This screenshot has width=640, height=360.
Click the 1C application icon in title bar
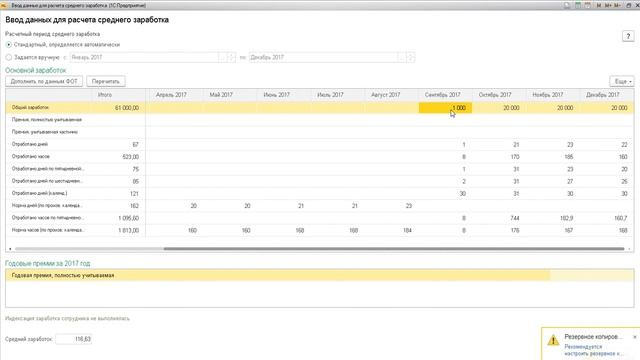tap(4, 5)
